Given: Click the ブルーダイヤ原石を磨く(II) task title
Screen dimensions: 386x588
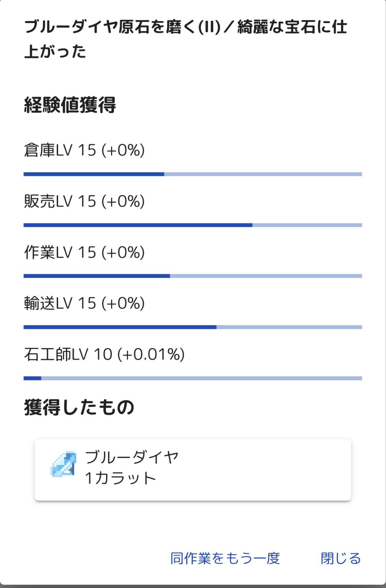Looking at the screenshot, I should tap(122, 27).
